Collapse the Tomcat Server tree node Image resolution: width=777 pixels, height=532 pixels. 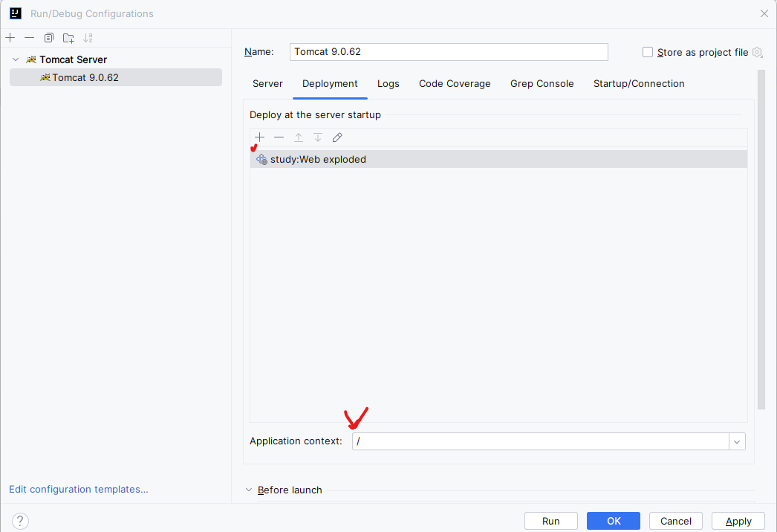click(x=16, y=59)
